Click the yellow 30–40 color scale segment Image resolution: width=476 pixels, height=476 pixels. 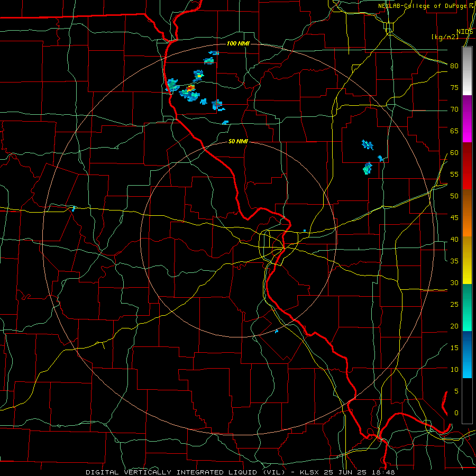tap(467, 260)
